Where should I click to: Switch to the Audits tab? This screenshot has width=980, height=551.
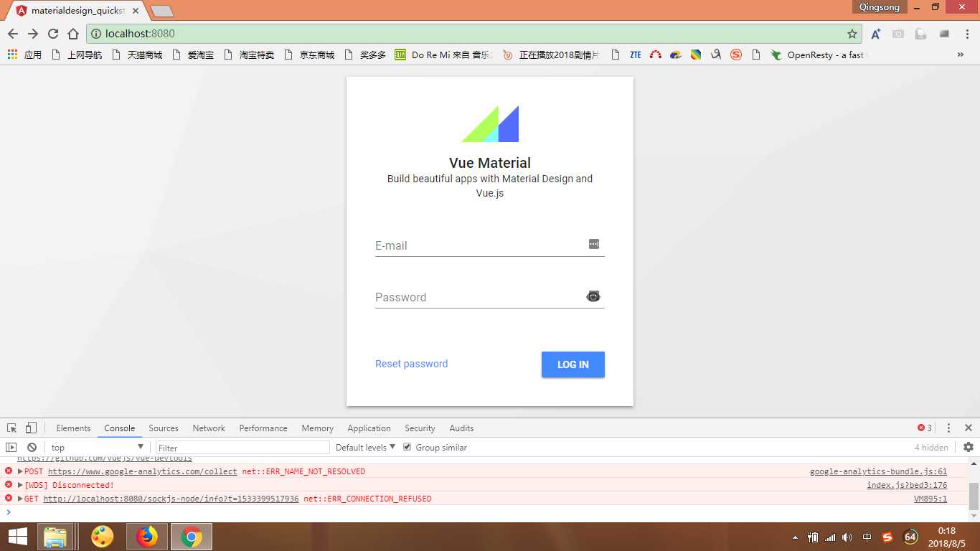click(461, 428)
